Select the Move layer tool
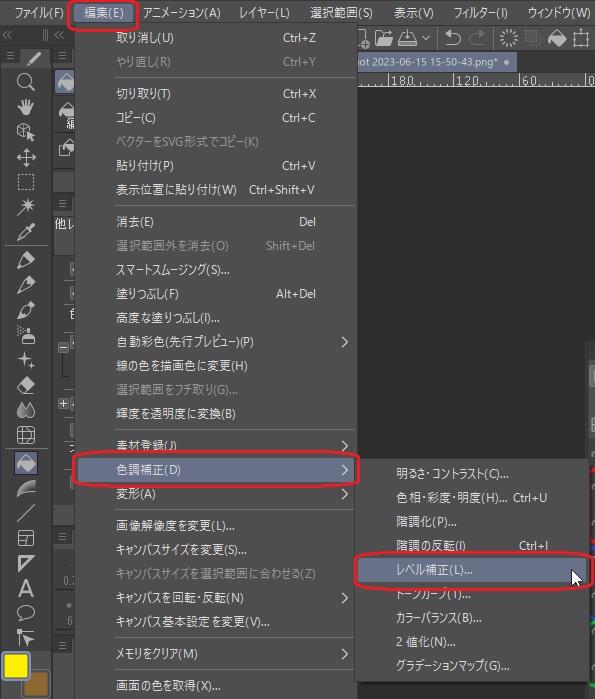 (x=25, y=157)
